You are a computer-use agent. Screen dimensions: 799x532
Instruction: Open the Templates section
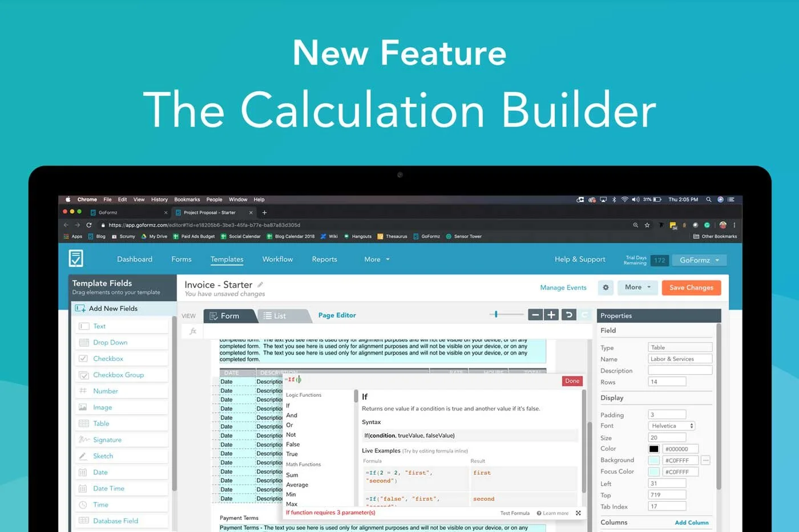pos(227,259)
